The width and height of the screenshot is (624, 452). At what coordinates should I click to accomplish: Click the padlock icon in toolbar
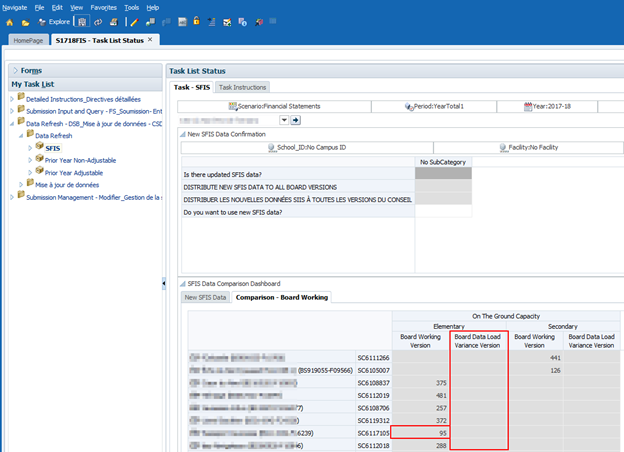pos(197,20)
